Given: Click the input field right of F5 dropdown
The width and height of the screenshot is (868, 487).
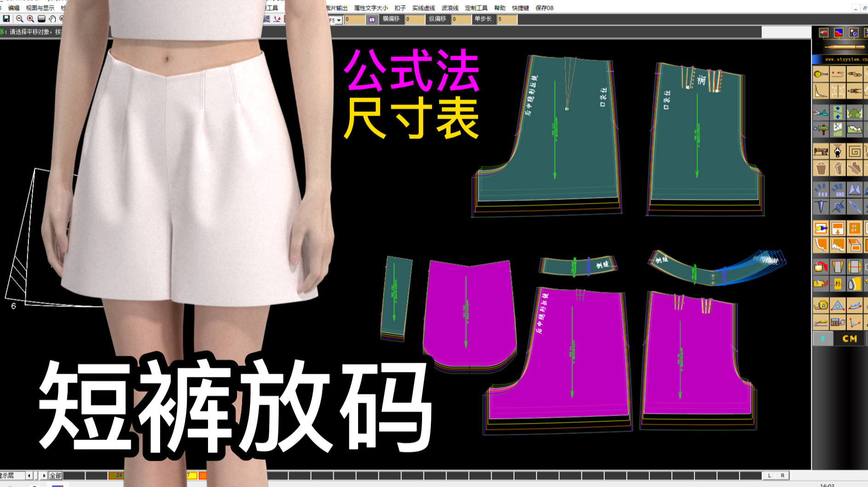Looking at the screenshot, I should pyautogui.click(x=355, y=19).
